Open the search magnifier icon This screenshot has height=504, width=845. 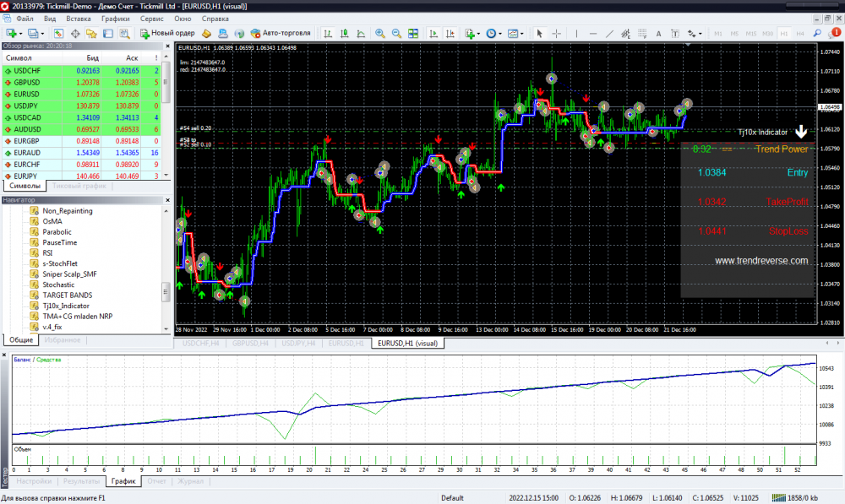coord(817,34)
